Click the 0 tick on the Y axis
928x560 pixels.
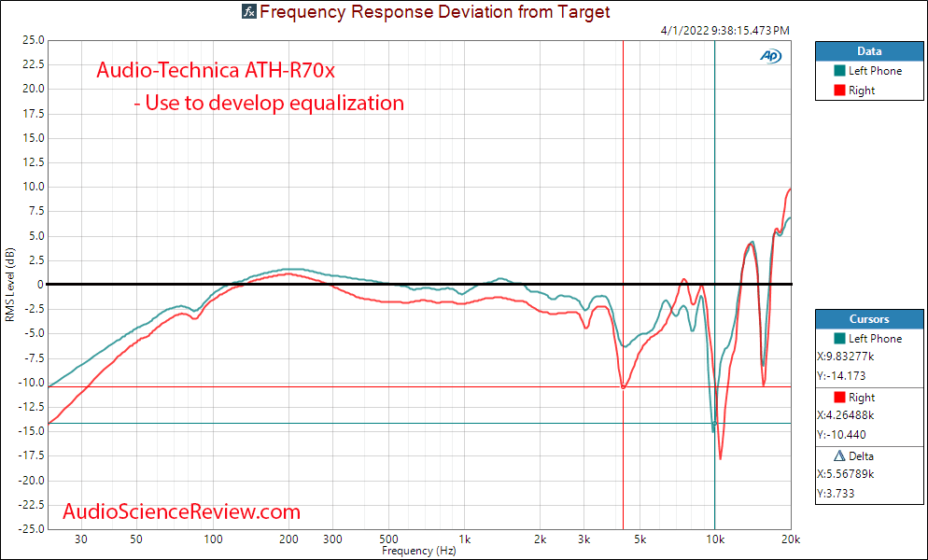click(x=40, y=285)
